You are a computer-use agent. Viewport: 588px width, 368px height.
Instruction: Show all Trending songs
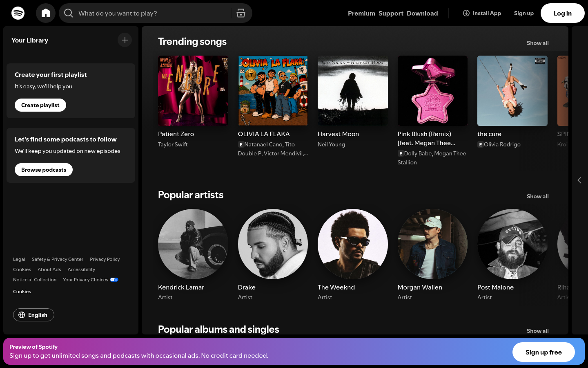coord(537,43)
